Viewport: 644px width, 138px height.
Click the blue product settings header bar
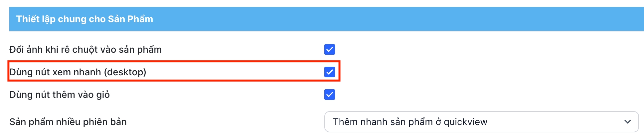tap(326, 19)
